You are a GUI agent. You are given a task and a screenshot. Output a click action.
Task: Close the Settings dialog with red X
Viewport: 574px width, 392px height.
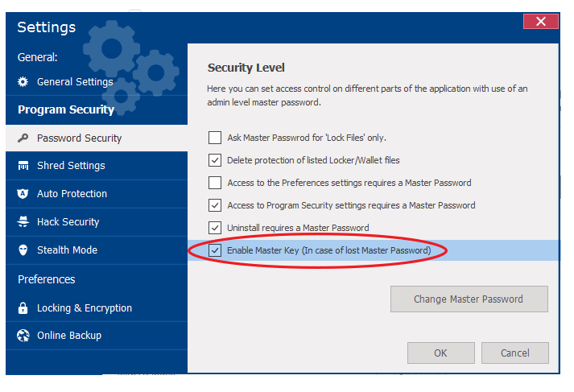point(541,21)
